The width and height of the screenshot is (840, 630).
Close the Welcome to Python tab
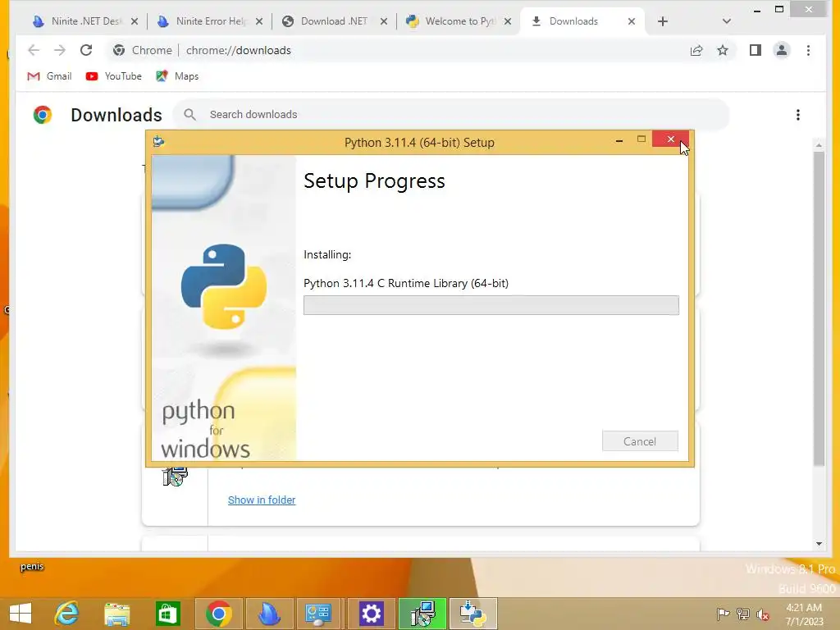point(508,21)
